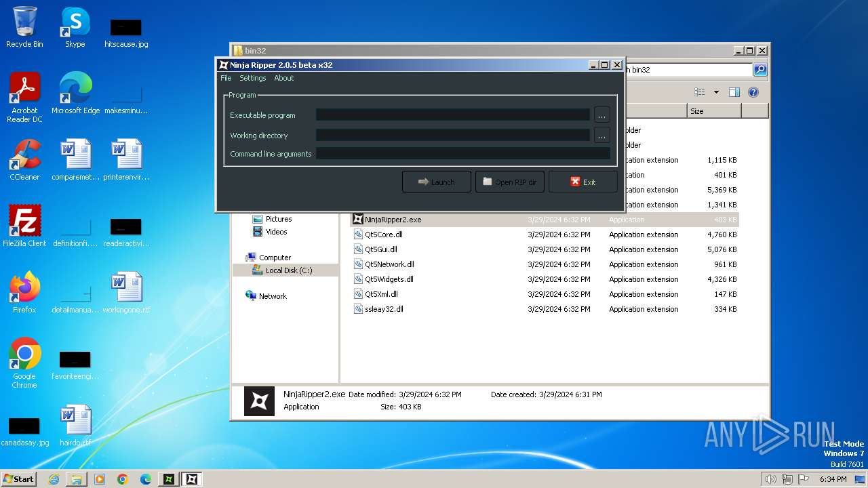Open Skype desktop shortcut
The image size is (868, 488).
[75, 27]
